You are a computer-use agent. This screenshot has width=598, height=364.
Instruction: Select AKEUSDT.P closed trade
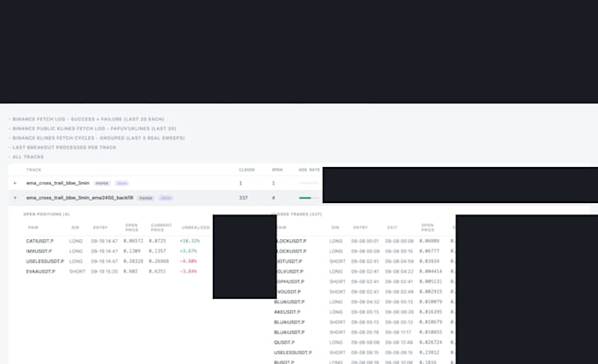pos(287,312)
